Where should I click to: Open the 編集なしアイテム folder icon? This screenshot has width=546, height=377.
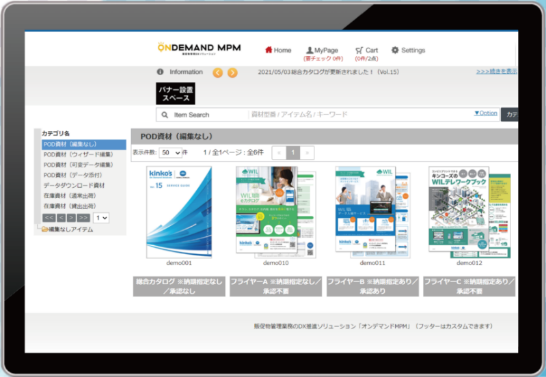click(x=45, y=229)
